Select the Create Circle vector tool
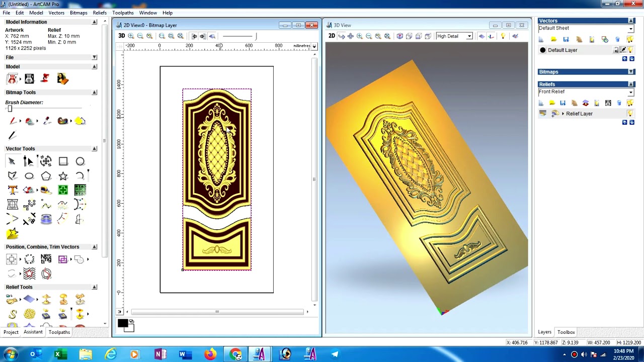 (80, 161)
